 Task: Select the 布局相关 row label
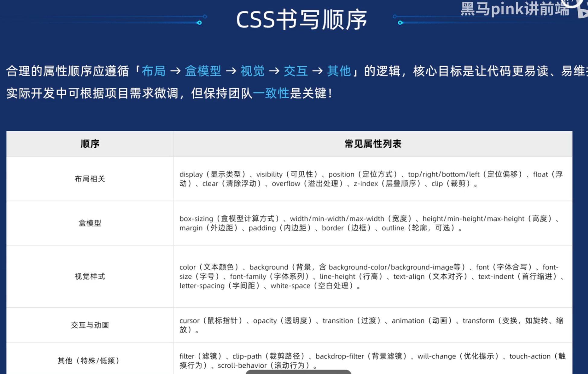tap(90, 179)
